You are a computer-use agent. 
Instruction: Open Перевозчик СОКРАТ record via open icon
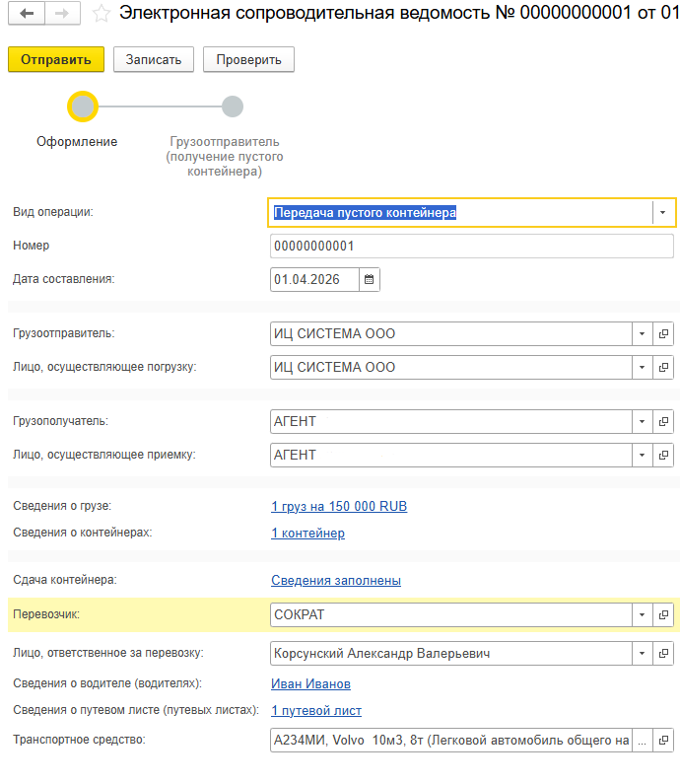(x=663, y=615)
